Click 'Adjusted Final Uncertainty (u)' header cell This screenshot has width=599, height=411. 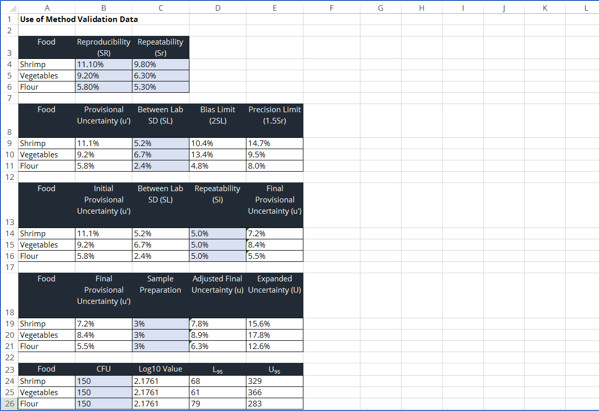coord(218,295)
